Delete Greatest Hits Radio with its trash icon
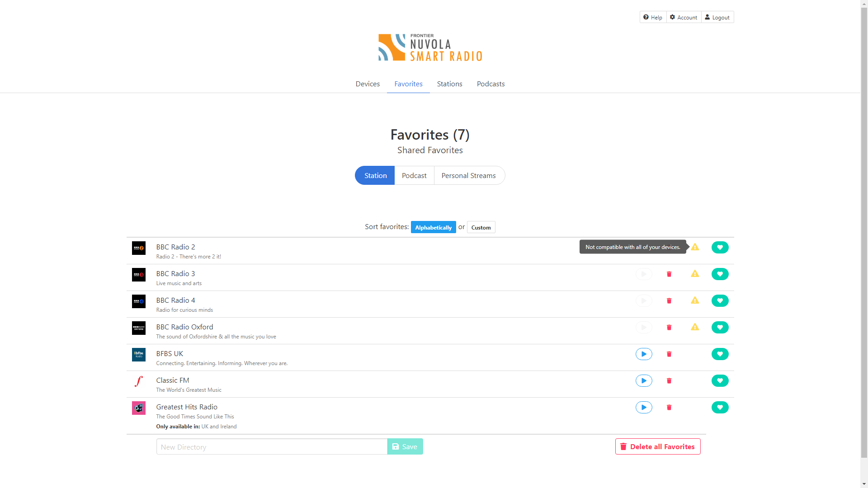This screenshot has width=868, height=488. tap(669, 408)
